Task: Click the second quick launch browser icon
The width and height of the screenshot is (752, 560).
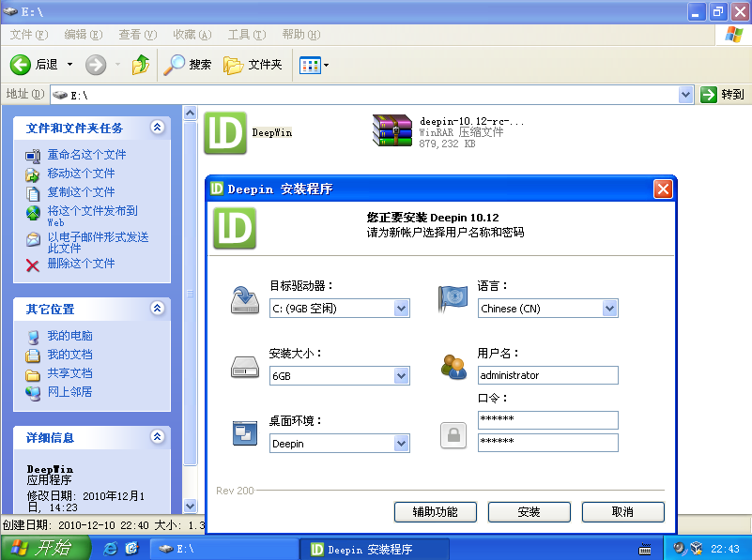Action: (x=131, y=548)
